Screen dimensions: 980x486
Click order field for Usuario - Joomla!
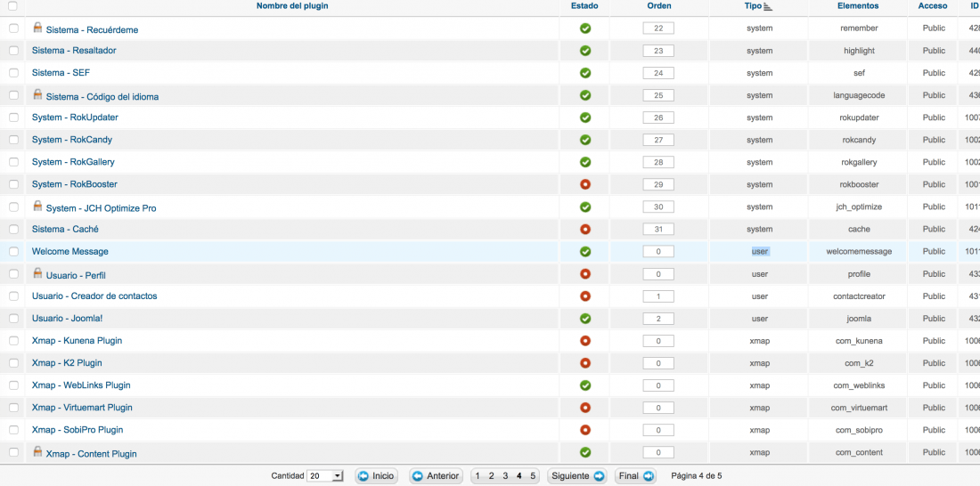tap(658, 319)
